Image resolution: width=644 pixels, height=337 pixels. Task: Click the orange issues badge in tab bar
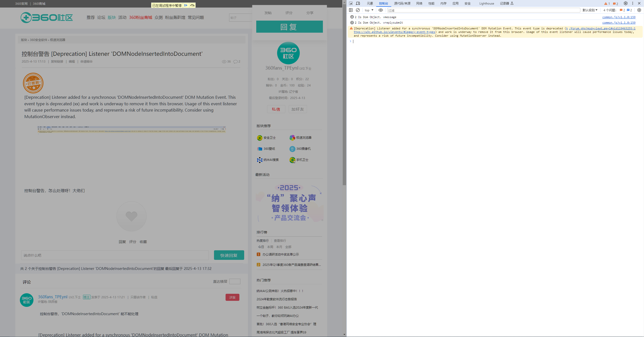click(615, 4)
